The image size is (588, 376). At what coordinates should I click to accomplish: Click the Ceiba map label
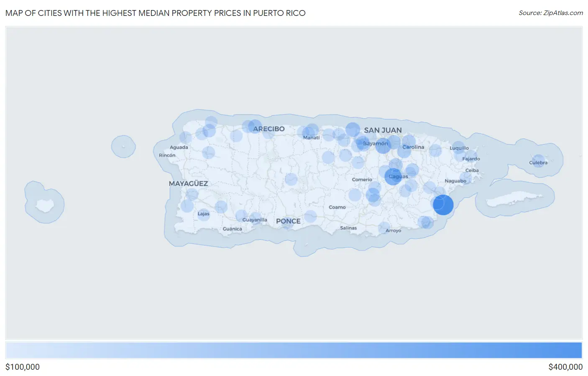(472, 171)
